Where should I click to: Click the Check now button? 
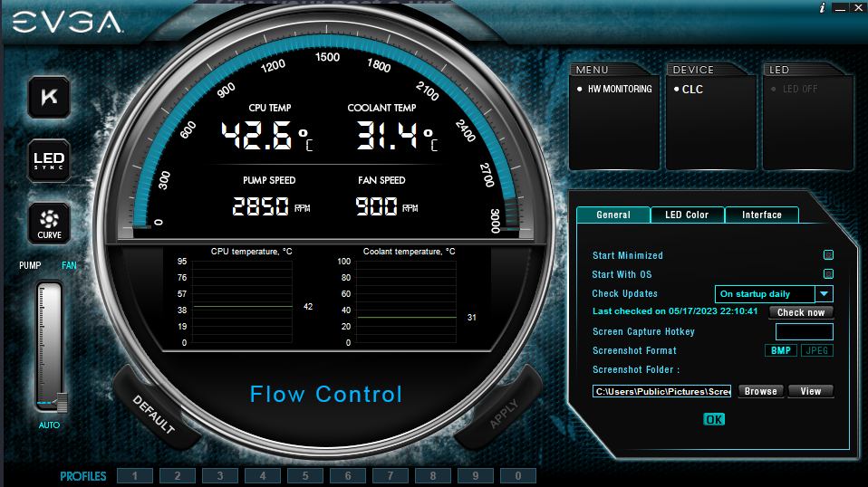(x=801, y=312)
